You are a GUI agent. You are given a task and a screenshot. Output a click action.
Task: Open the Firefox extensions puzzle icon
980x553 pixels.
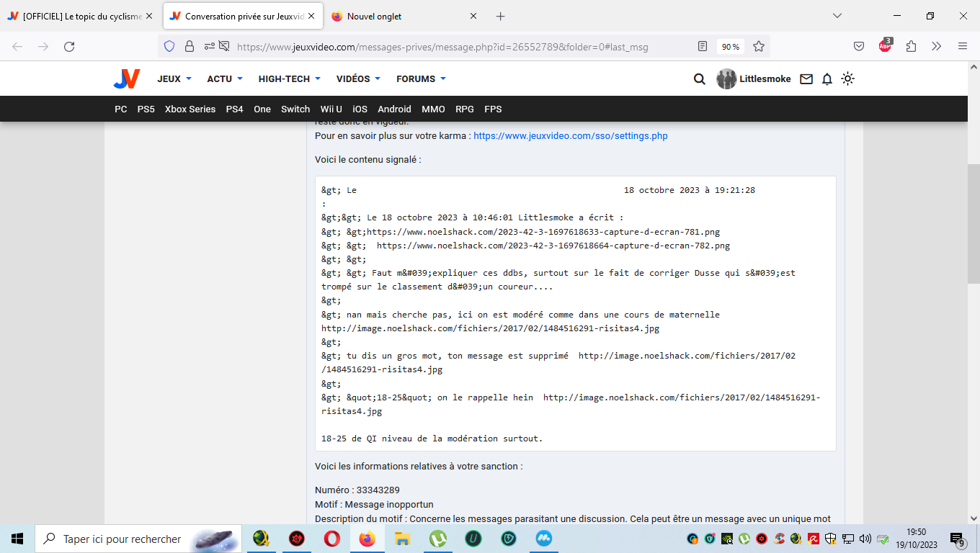(x=911, y=47)
